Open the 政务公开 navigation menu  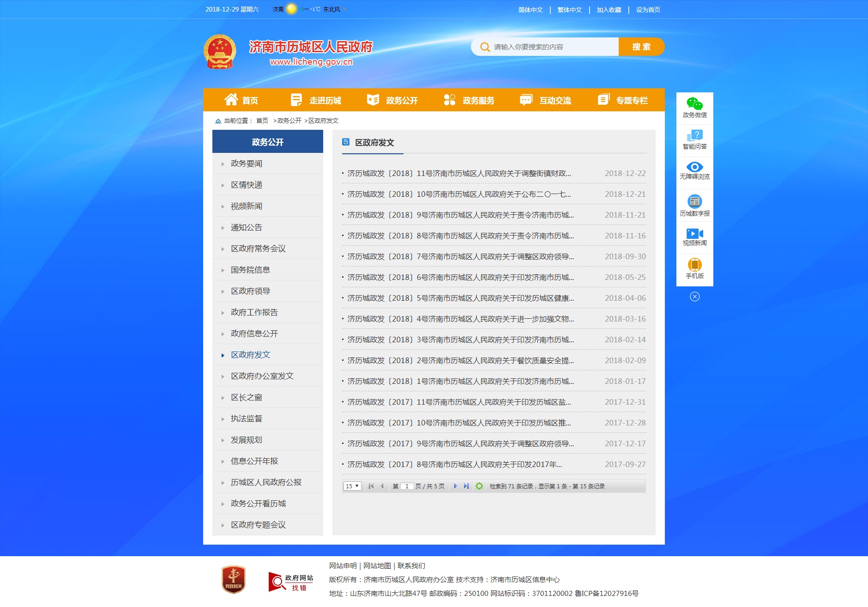pyautogui.click(x=392, y=100)
